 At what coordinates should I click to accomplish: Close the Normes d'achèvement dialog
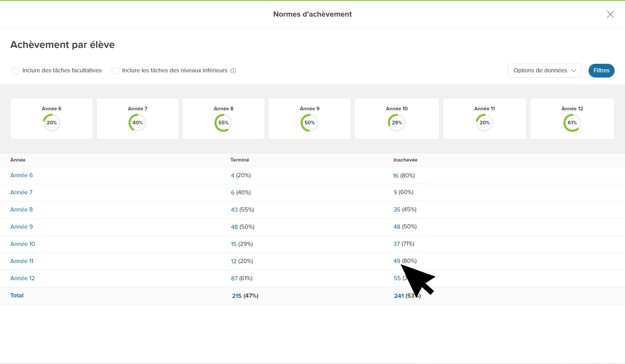(610, 14)
